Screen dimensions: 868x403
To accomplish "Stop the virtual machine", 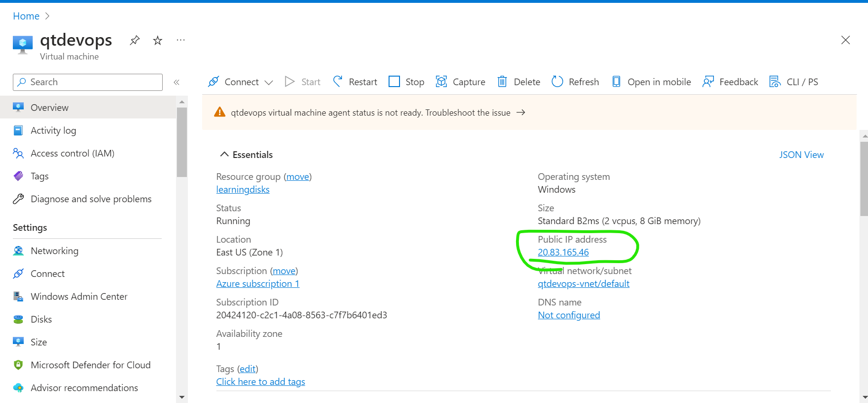I will tap(407, 82).
